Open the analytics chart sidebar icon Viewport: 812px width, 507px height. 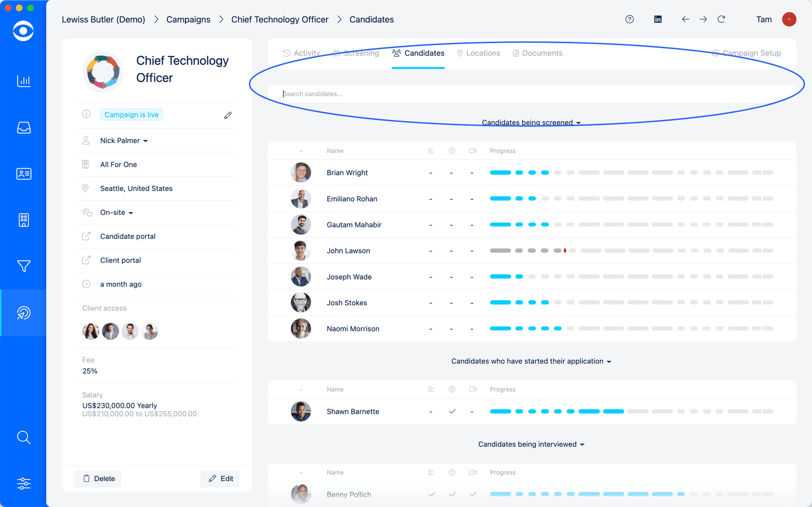click(x=24, y=81)
